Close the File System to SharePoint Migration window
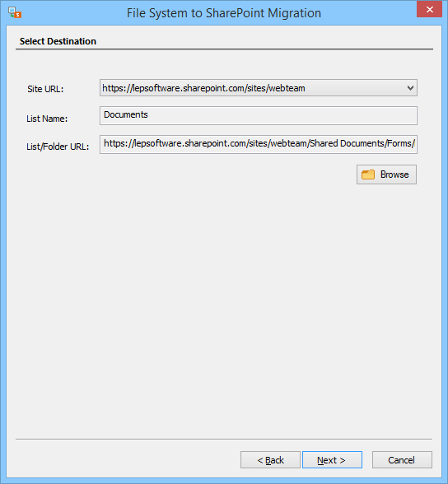This screenshot has width=448, height=484. tap(429, 10)
